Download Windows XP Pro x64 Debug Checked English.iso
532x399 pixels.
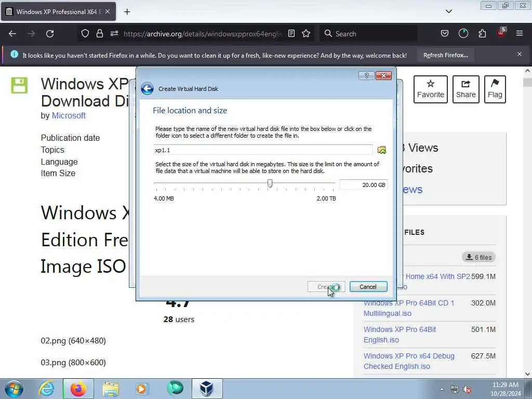pyautogui.click(x=409, y=361)
